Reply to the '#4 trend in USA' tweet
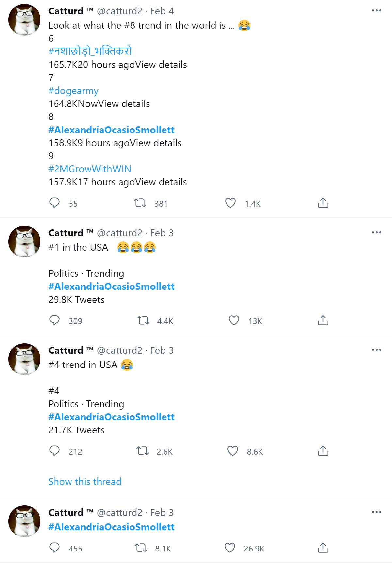The image size is (392, 574). pos(55,451)
